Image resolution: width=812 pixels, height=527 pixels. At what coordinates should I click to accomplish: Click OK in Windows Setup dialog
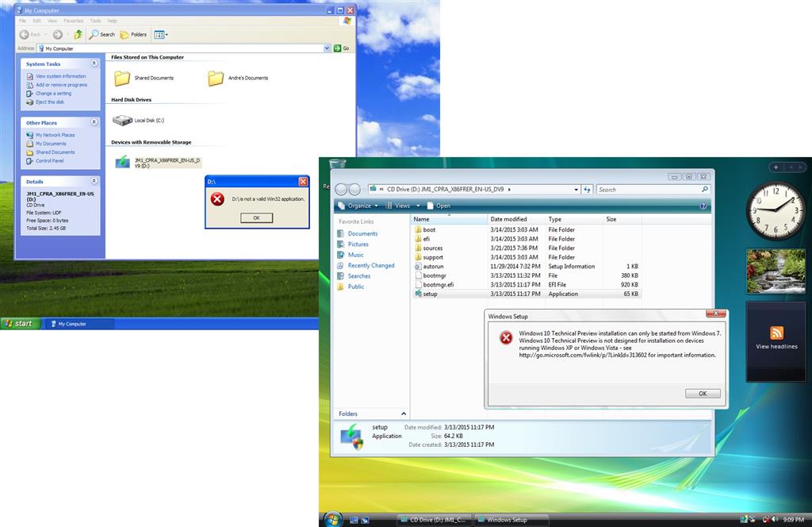pos(703,394)
